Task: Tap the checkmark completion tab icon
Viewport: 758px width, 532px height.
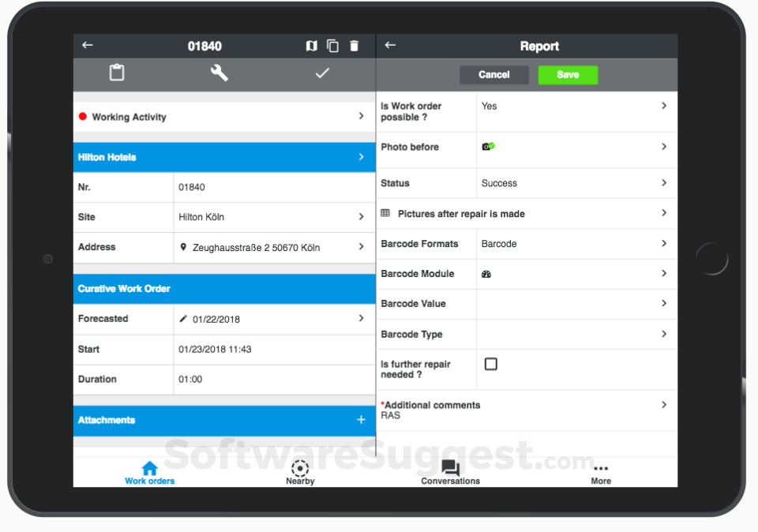Action: 322,73
